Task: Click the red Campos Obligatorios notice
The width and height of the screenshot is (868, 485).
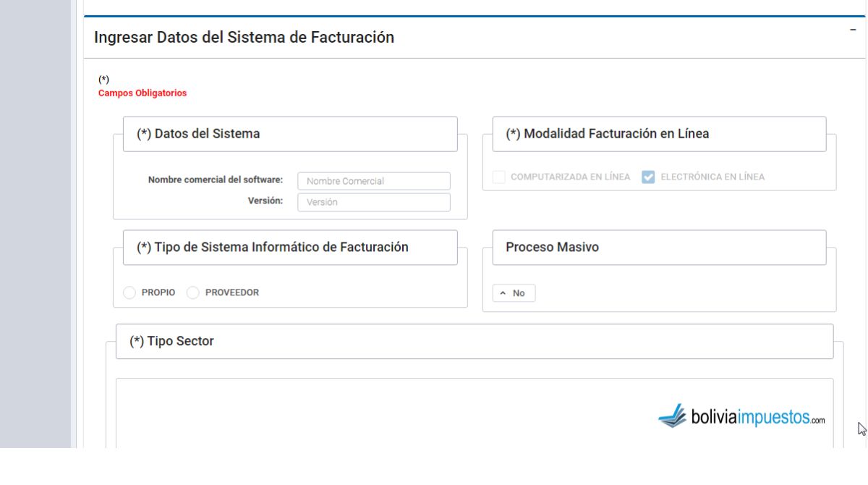Action: 142,93
